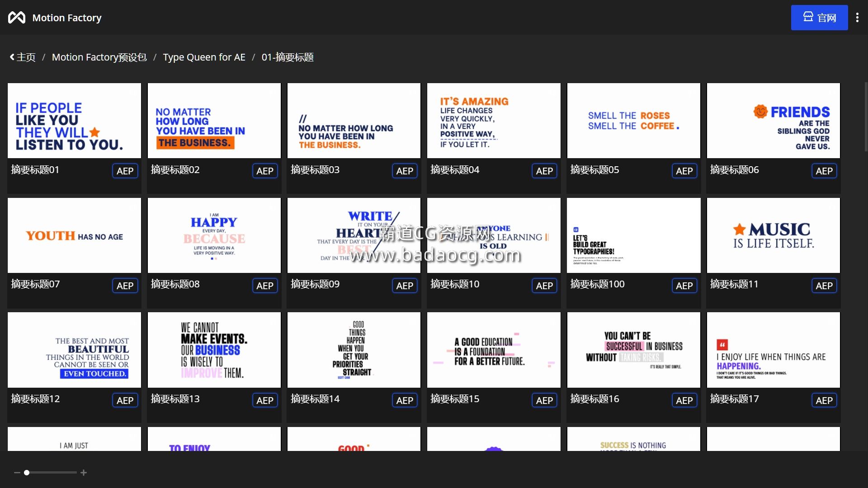Click the 摘要标题01 label text
The height and width of the screenshot is (488, 868).
(35, 170)
